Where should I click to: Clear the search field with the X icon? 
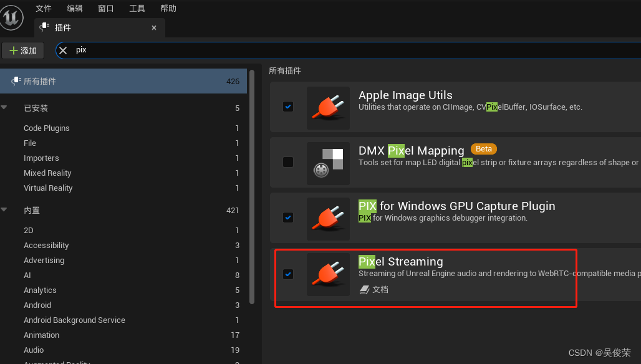[63, 50]
